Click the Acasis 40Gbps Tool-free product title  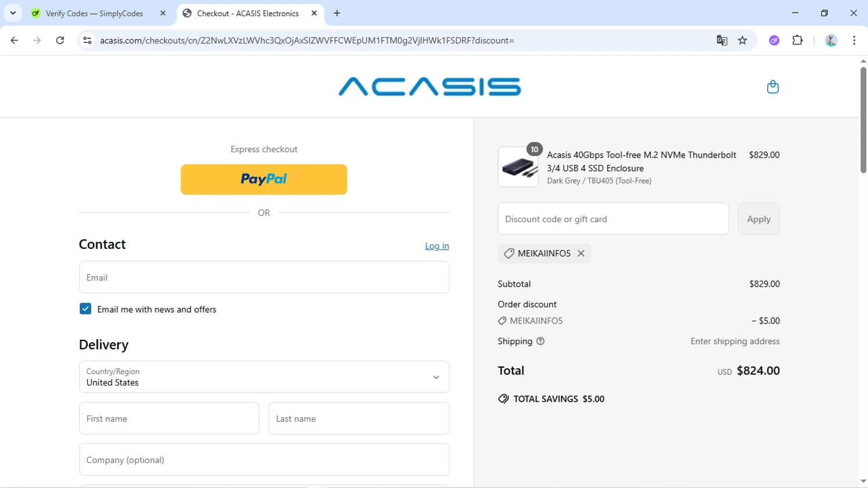642,162
